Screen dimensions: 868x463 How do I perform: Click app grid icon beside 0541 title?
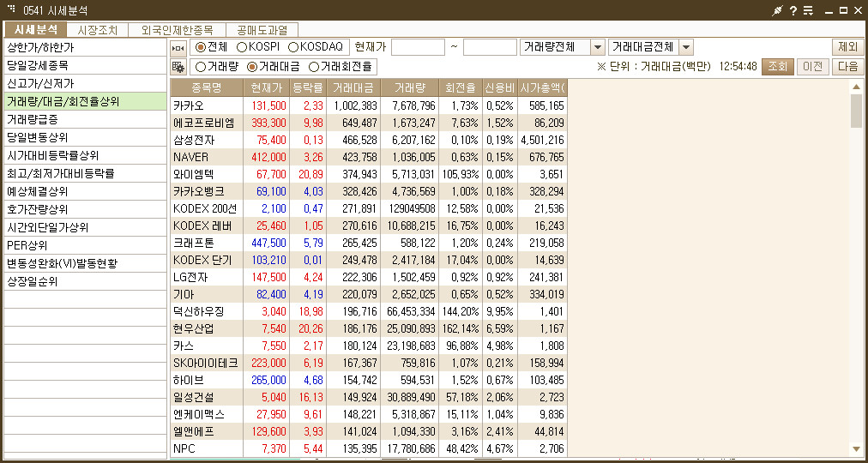tap(12, 9)
